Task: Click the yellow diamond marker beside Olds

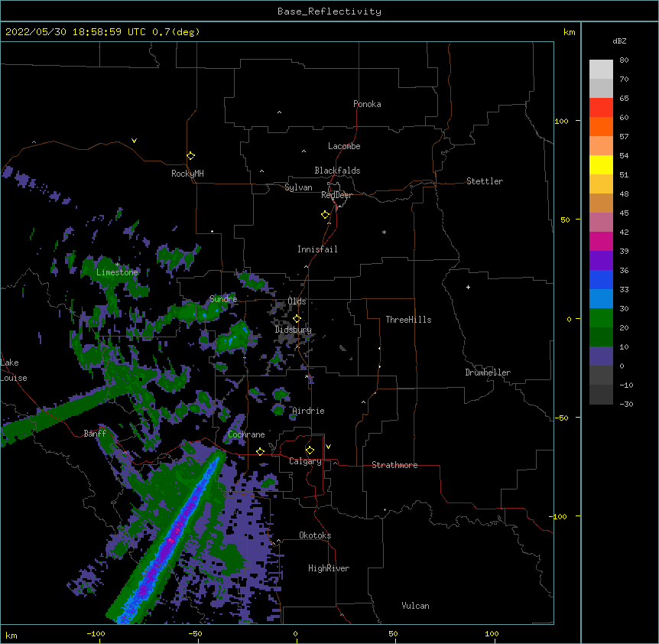Action: click(x=297, y=318)
